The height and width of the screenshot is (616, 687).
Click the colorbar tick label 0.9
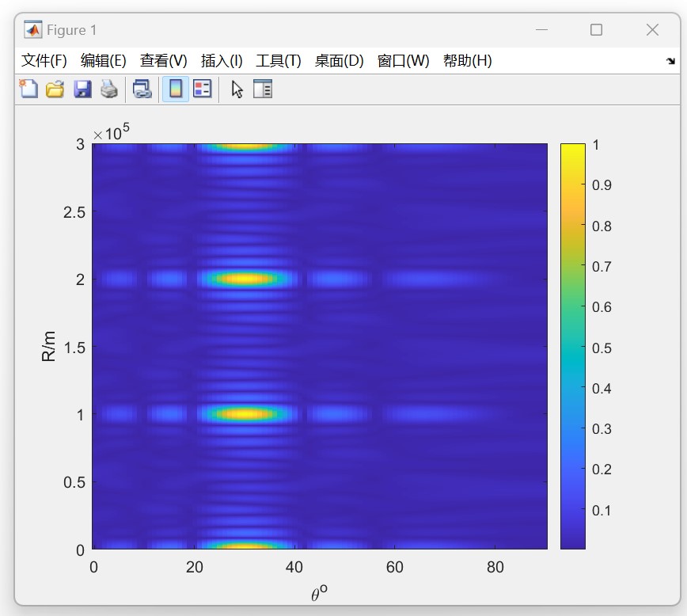point(602,185)
